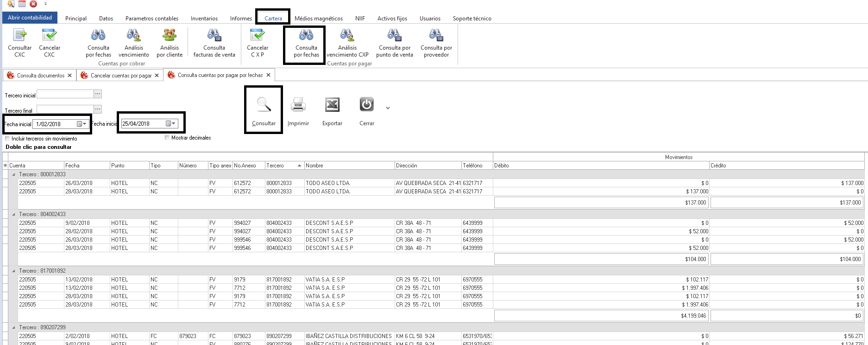Viewport: 868px width, 345px height.
Task: Open Consulta facturas de venta
Action: point(214,43)
